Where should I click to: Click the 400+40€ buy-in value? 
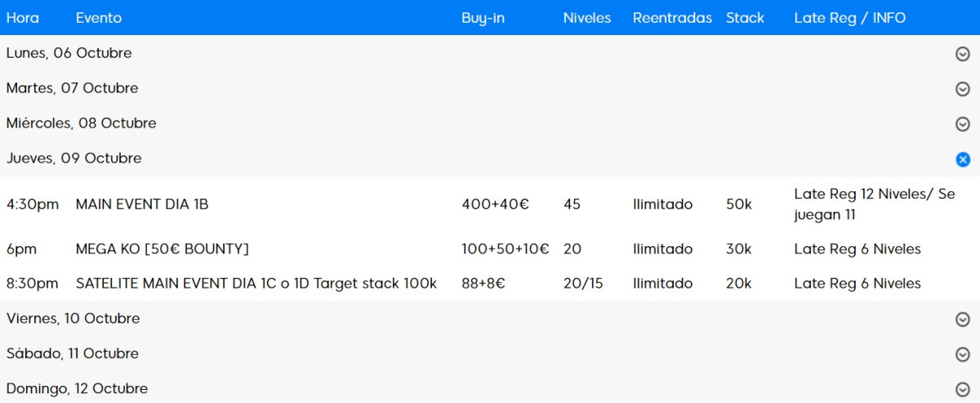495,204
